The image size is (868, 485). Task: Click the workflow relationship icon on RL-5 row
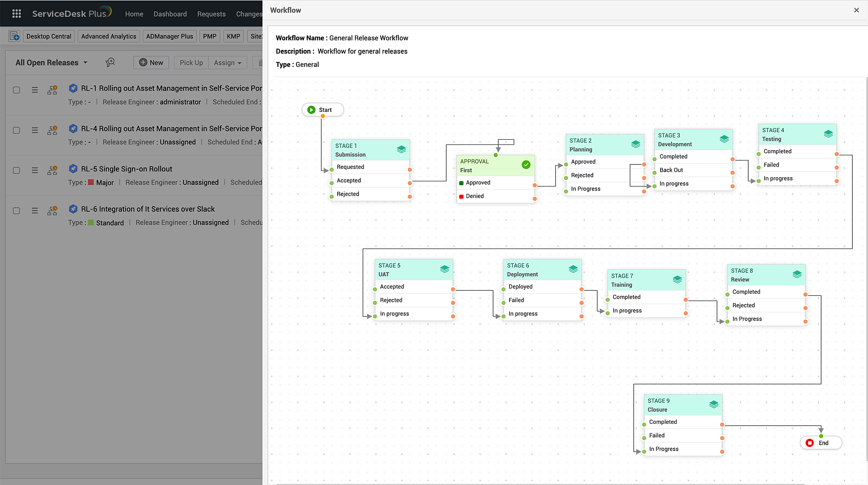click(x=52, y=170)
